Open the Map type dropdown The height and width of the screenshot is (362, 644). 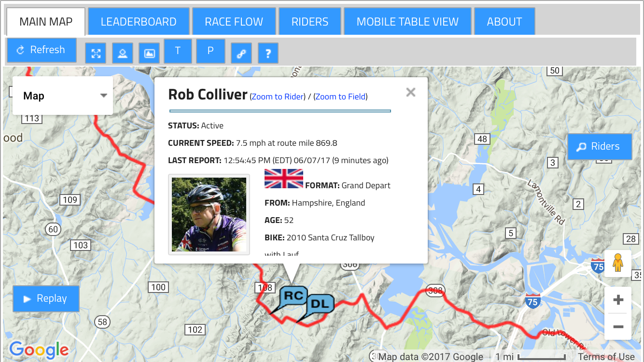point(63,96)
